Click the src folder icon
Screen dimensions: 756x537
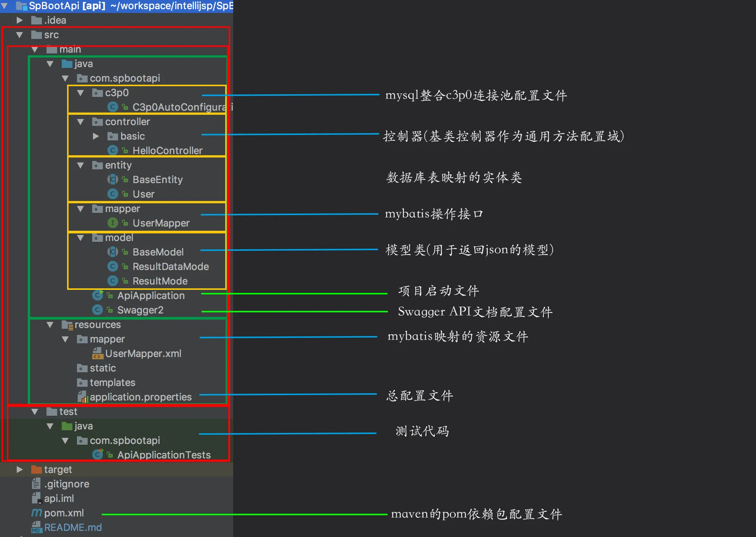click(37, 35)
